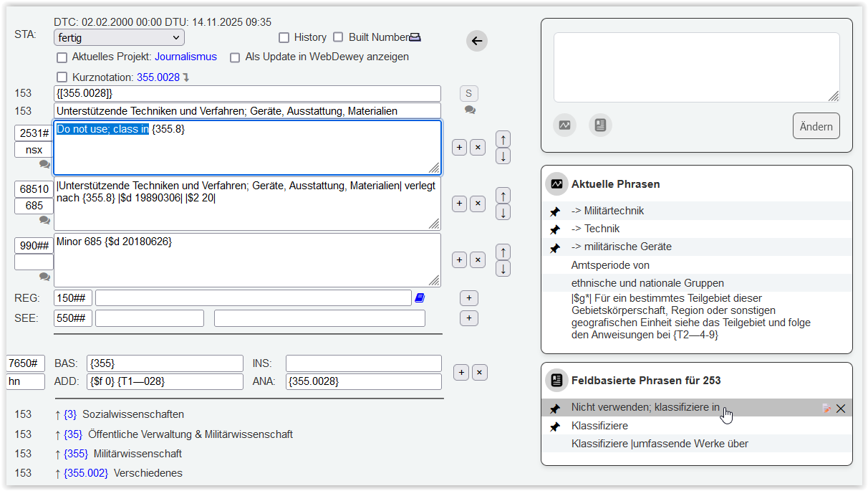Check the Built Number checkbox
868x491 pixels.
click(338, 37)
